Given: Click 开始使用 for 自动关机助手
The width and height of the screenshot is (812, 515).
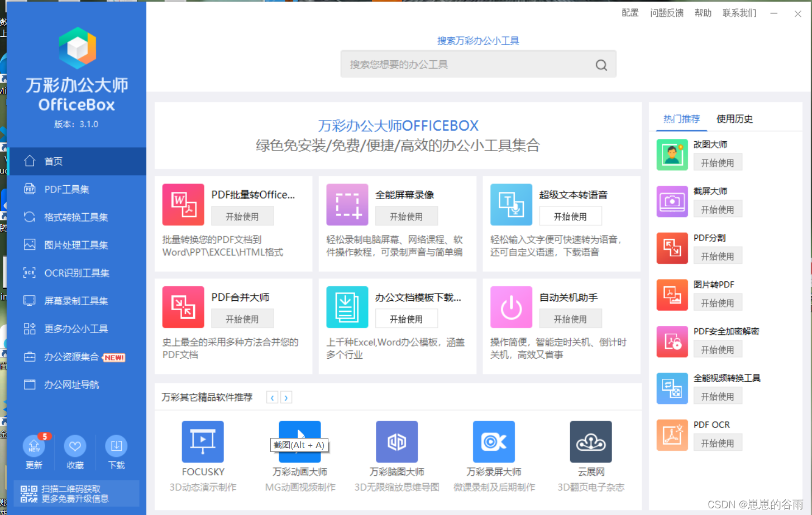Looking at the screenshot, I should tap(570, 319).
